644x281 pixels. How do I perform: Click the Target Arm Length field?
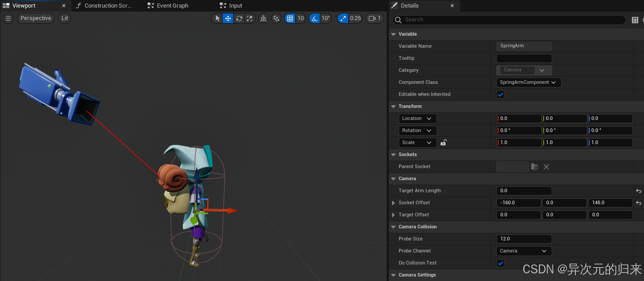pos(524,190)
